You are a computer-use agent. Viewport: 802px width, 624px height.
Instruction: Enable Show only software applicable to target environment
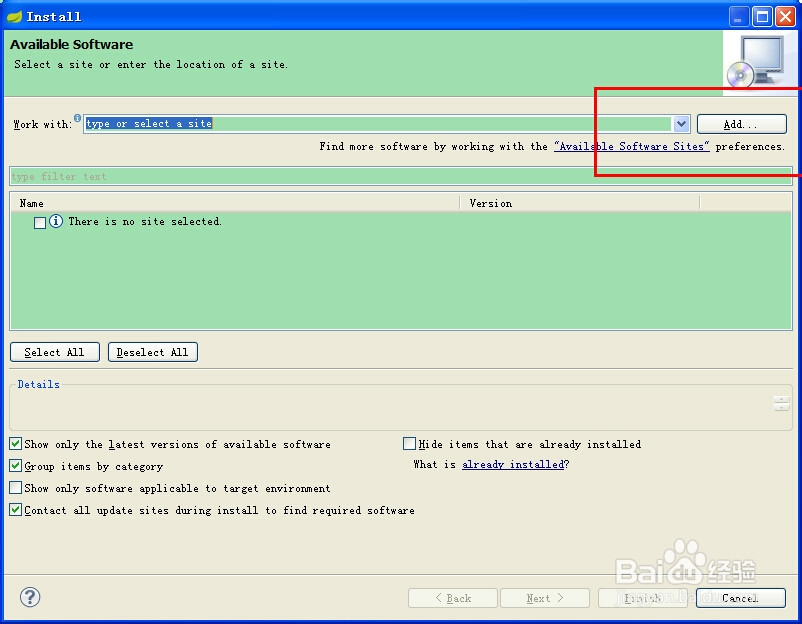click(15, 488)
